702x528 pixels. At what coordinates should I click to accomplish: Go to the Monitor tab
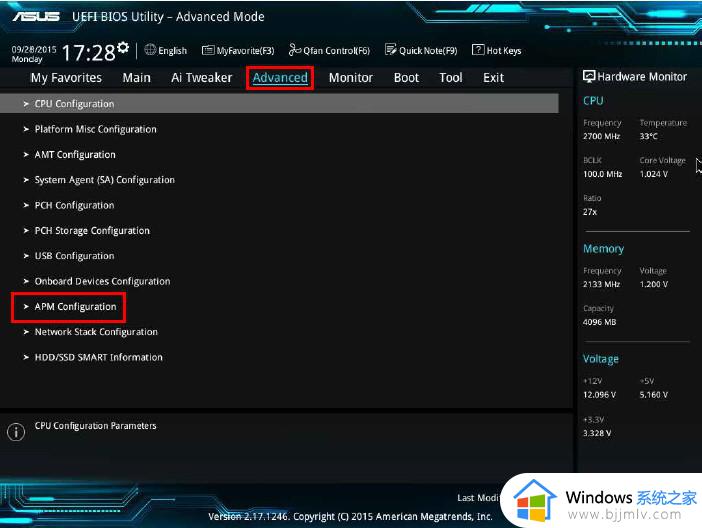351,78
